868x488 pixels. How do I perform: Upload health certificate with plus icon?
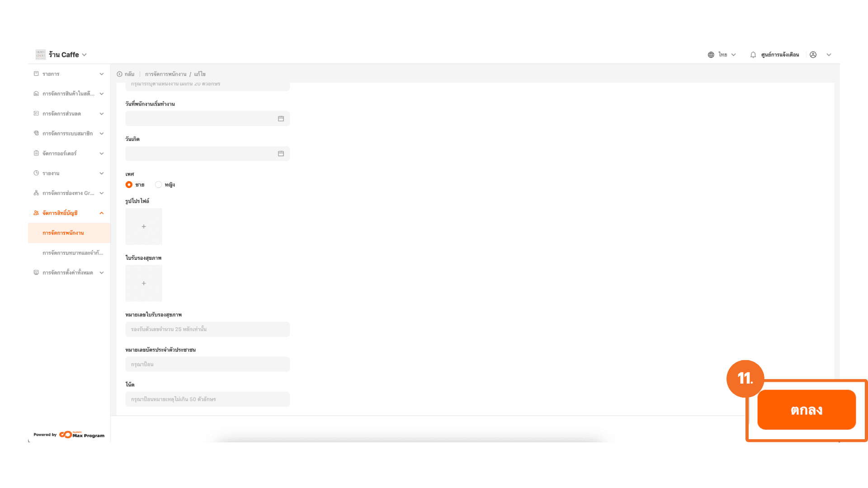[x=144, y=283]
